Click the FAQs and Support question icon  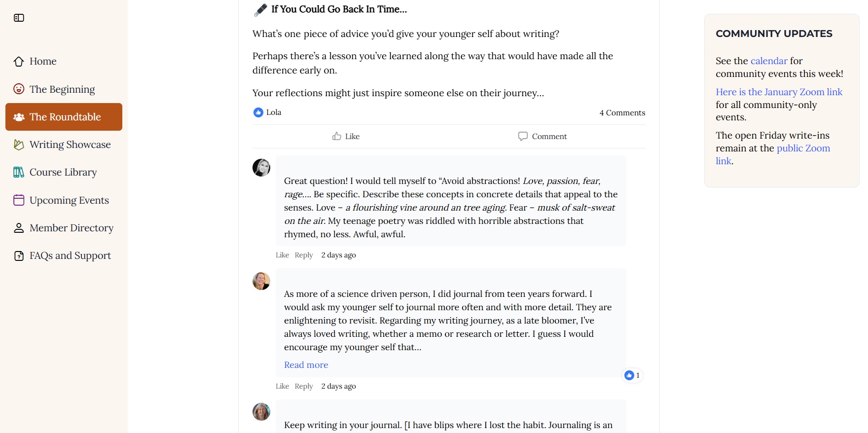click(x=19, y=256)
